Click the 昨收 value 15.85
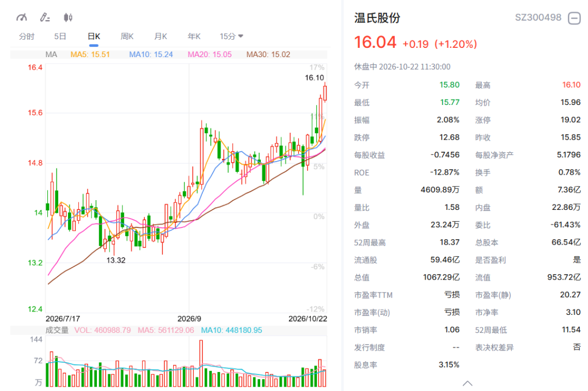This screenshot has height=391, width=588. (571, 137)
